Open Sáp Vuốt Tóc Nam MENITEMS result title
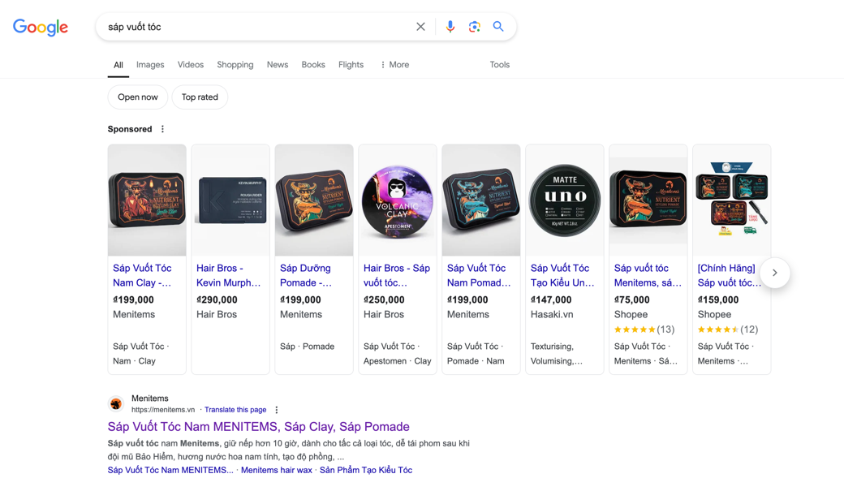The image size is (844, 504). click(x=258, y=426)
